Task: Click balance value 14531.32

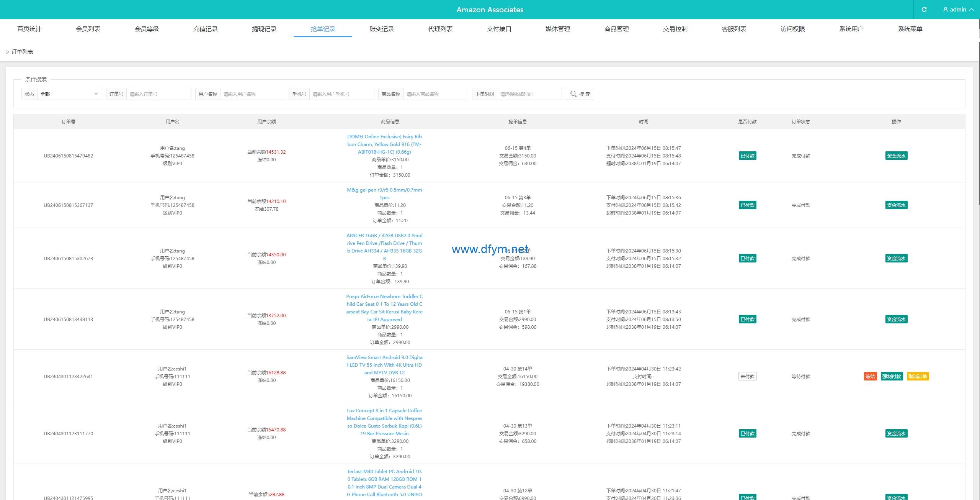Action: 276,152
